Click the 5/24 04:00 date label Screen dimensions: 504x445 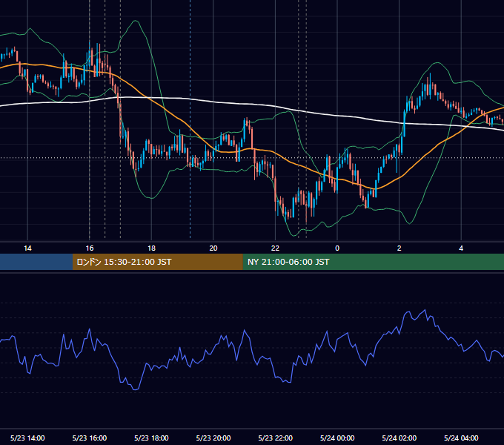point(461,438)
